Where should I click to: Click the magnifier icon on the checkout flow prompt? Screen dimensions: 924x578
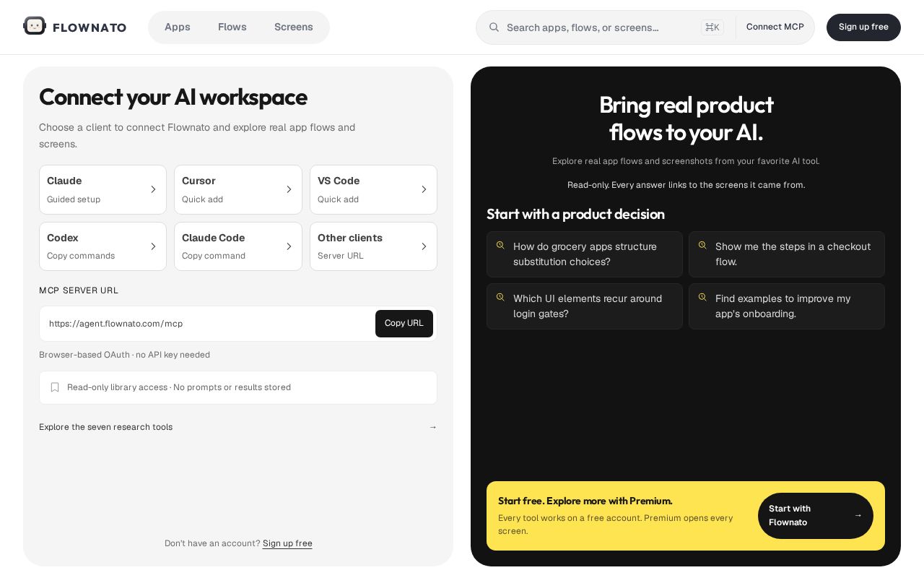pos(702,246)
